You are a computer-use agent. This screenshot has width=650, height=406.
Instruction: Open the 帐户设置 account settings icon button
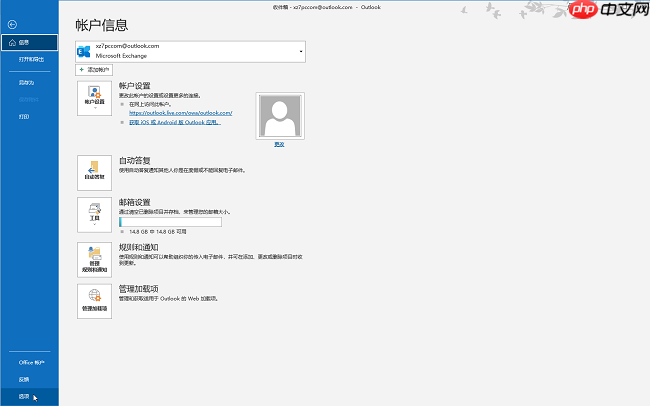pyautogui.click(x=95, y=98)
